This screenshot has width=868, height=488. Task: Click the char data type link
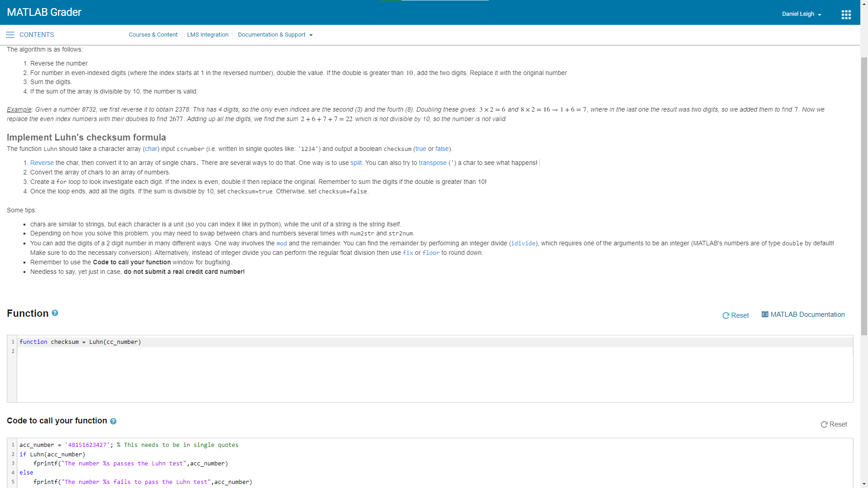click(x=151, y=149)
